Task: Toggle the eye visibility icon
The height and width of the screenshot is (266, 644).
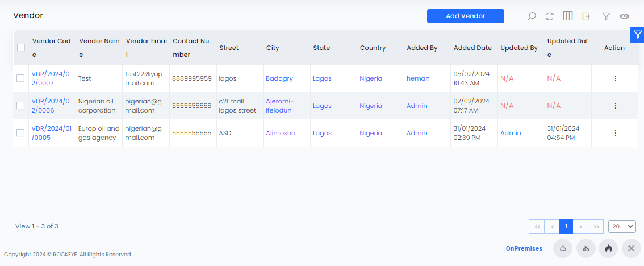Action: point(624,16)
